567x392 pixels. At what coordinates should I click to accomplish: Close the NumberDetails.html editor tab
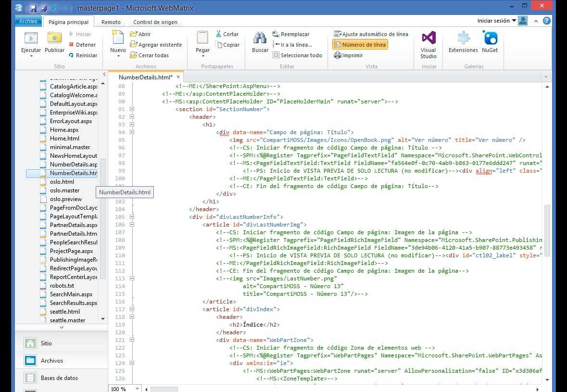[178, 77]
